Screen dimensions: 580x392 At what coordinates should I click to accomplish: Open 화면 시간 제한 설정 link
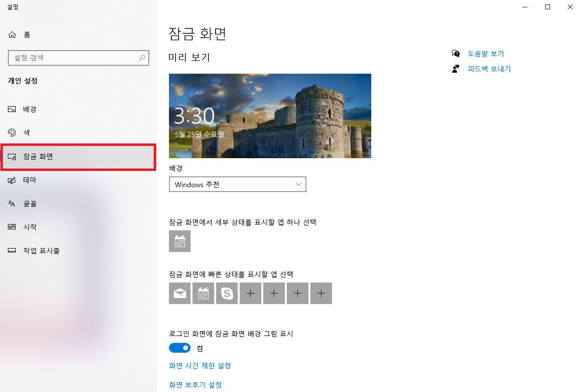(x=200, y=365)
